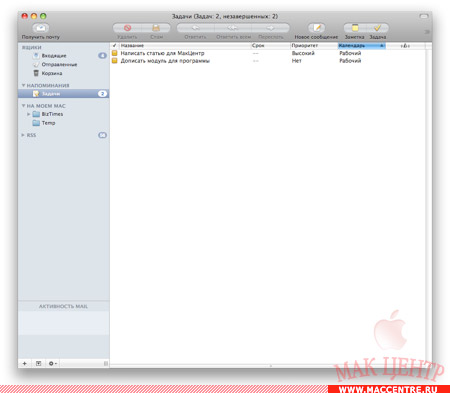Click the Get Mail (Получить почту) toolbar icon
Image resolution: width=450 pixels, height=393 pixels.
coord(41,27)
